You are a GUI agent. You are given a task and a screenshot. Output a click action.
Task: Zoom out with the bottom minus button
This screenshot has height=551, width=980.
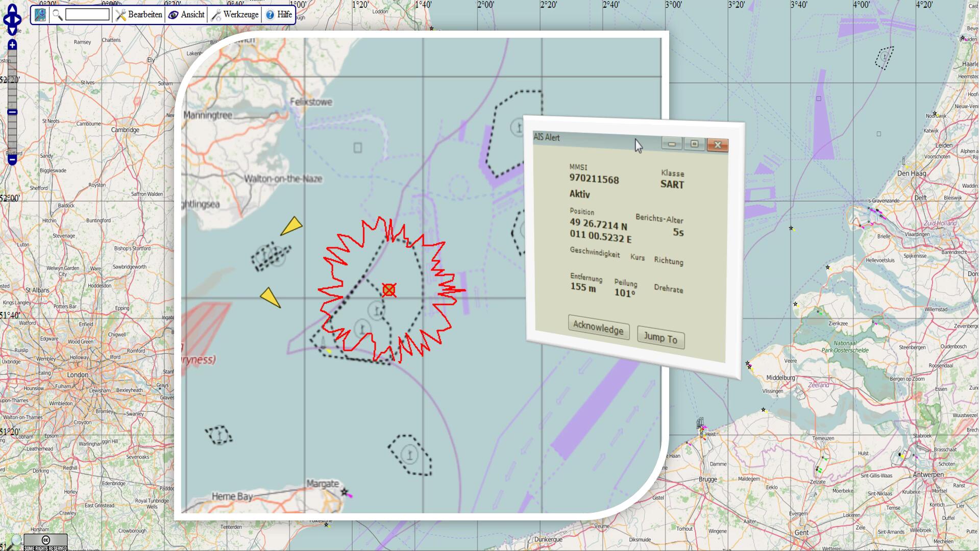coord(12,160)
